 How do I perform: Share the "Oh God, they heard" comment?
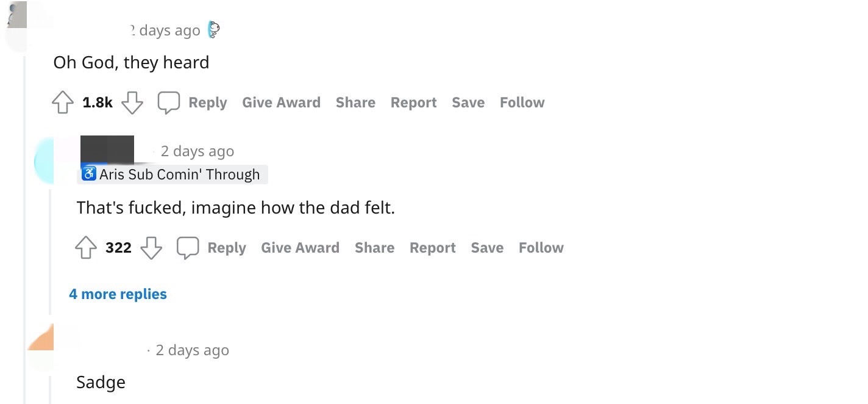pos(355,103)
